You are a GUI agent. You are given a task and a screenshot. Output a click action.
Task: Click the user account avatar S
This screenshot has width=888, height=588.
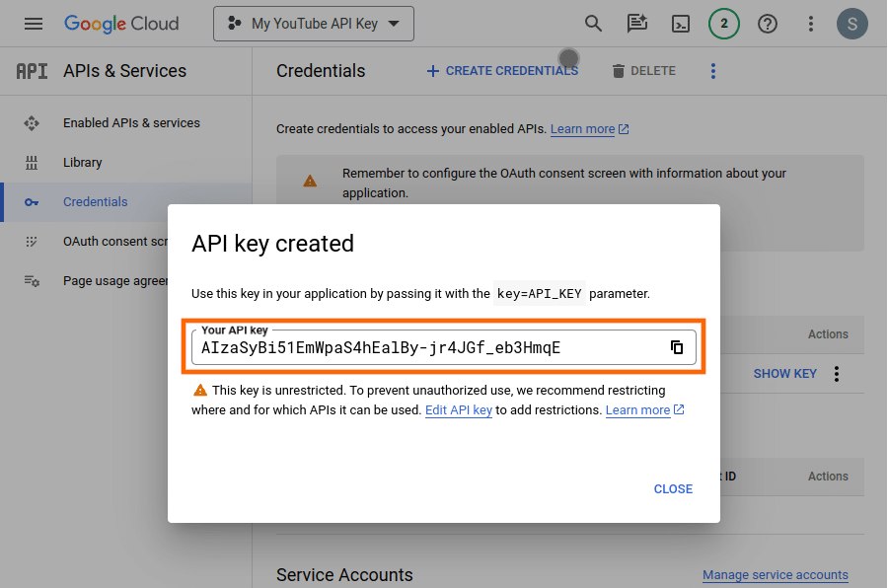851,24
